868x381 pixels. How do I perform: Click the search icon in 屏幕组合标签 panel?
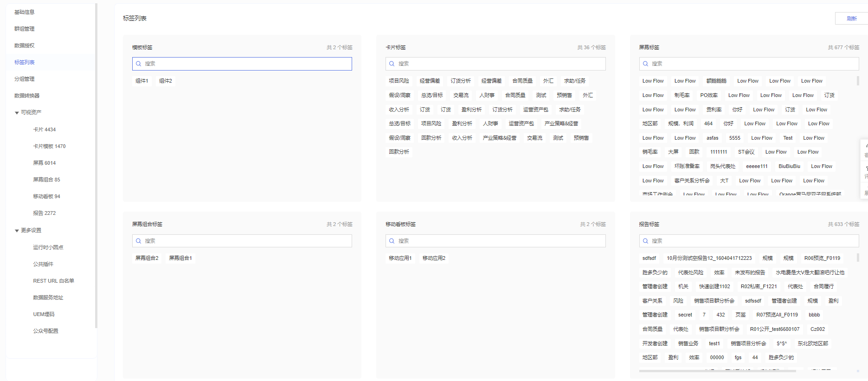pyautogui.click(x=138, y=241)
